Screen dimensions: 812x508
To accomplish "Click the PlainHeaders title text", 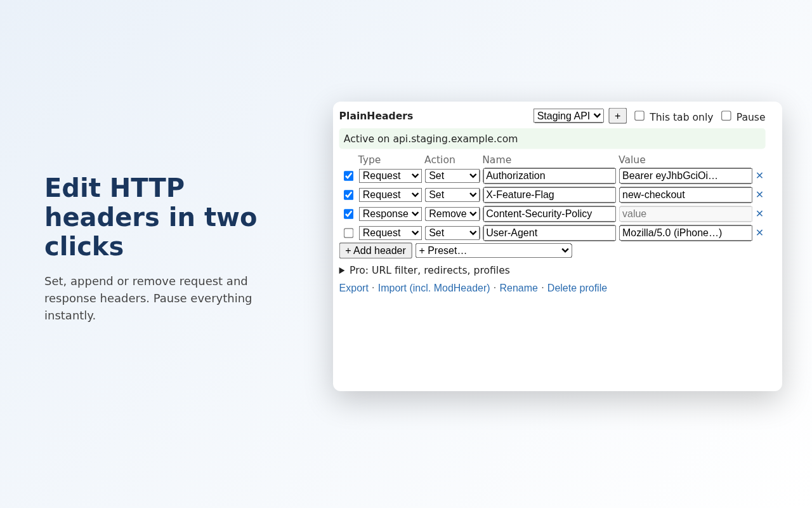I will pos(376,116).
